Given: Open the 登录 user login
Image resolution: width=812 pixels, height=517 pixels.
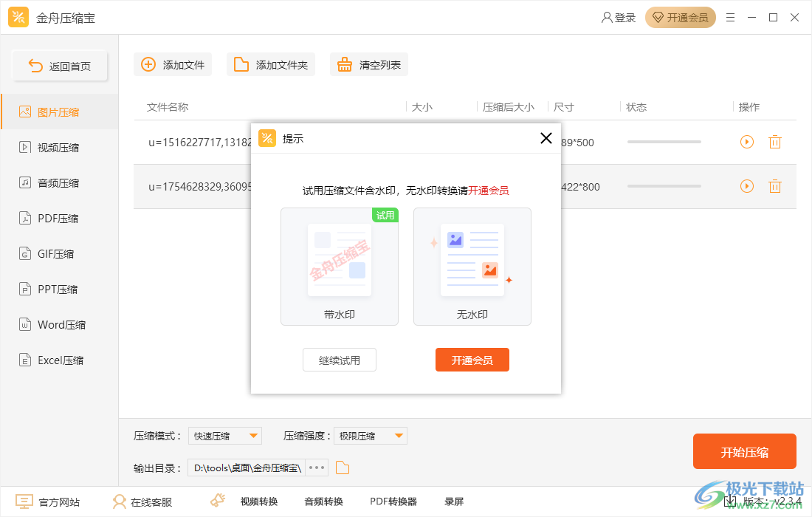Looking at the screenshot, I should (x=619, y=18).
